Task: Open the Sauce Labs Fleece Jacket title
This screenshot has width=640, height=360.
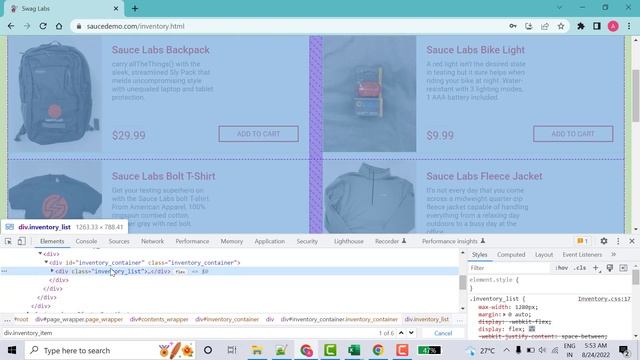Action: pos(484,176)
